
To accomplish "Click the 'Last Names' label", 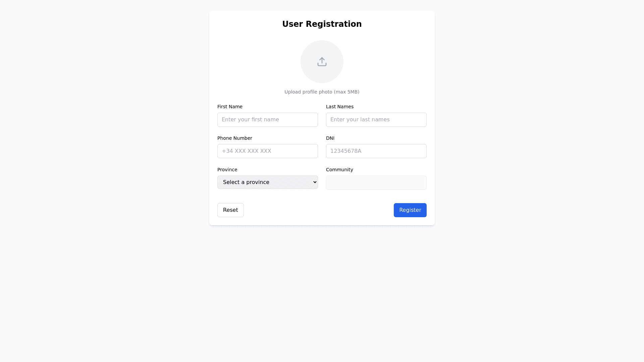I will point(339,107).
